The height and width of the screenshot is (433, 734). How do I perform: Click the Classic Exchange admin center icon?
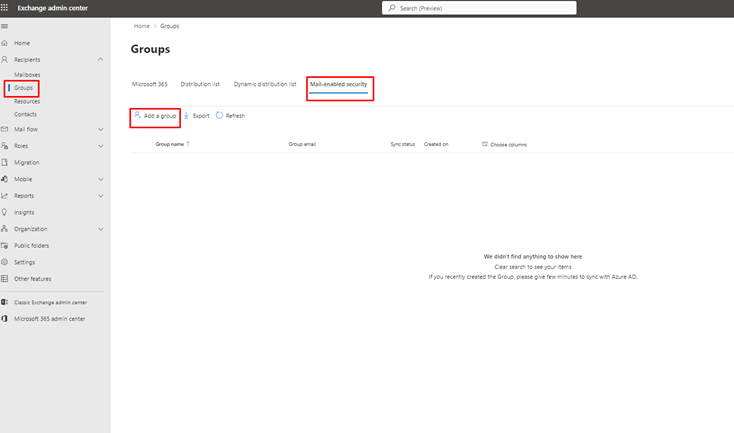5,302
